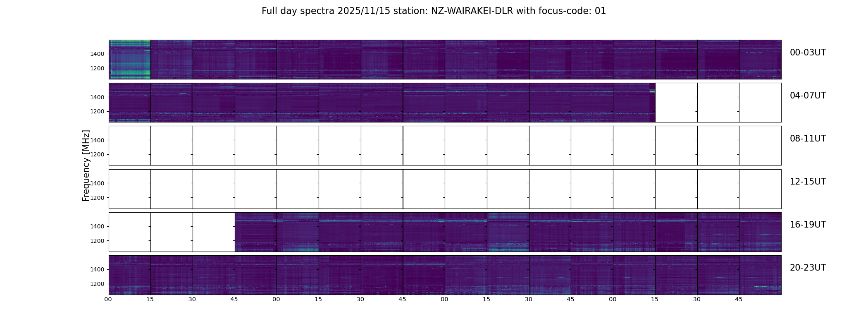868x331 pixels.
Task: Click the 1400 tick label beside the 00-03UT plot
Action: tap(98, 54)
